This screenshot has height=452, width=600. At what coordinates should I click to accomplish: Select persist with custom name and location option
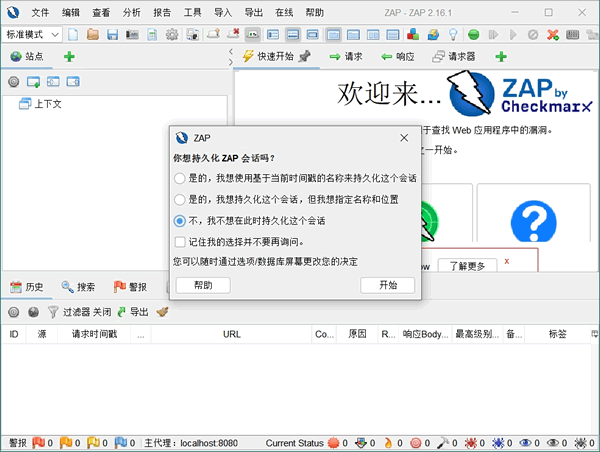[x=180, y=199]
